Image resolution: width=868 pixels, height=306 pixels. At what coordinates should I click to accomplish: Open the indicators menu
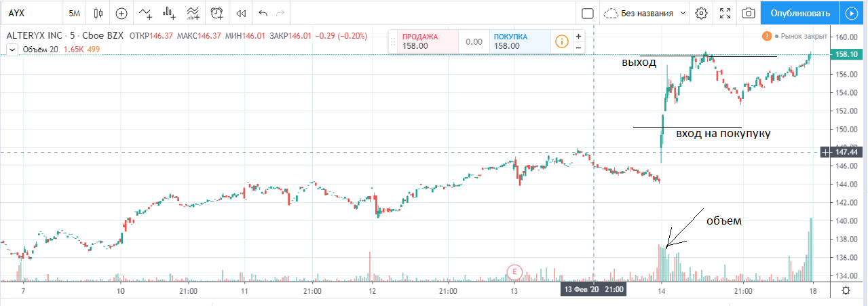pyautogui.click(x=145, y=13)
